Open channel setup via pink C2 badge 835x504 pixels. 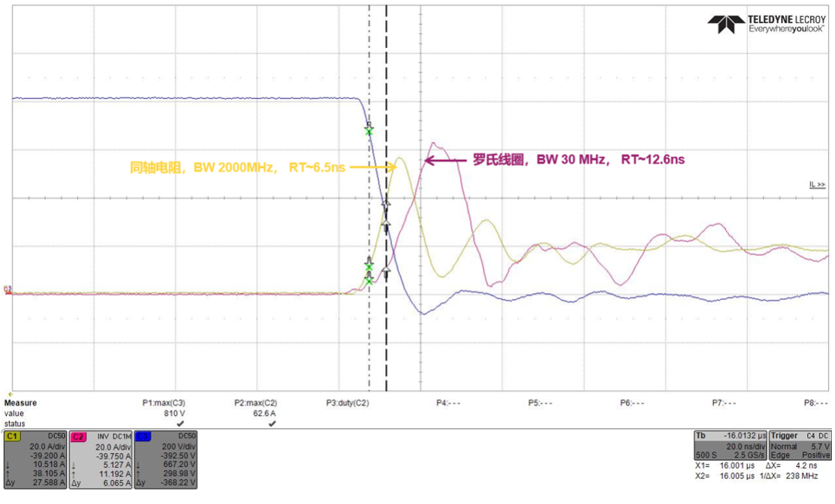78,437
